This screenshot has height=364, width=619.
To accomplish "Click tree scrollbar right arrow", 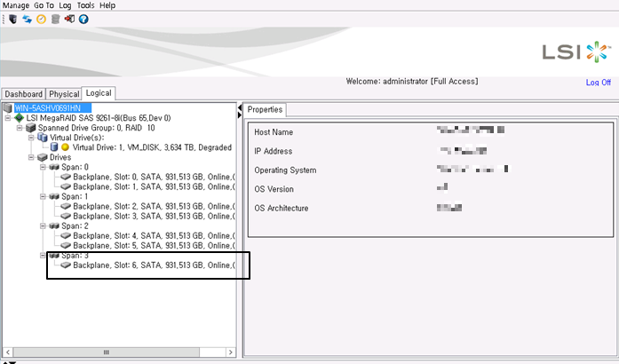I will 231,352.
